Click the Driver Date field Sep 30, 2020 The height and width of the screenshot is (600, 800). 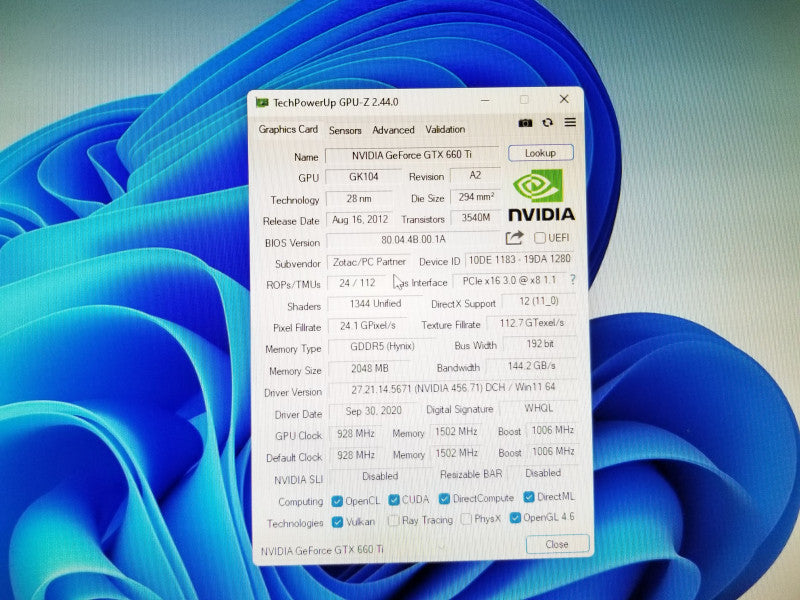click(373, 411)
